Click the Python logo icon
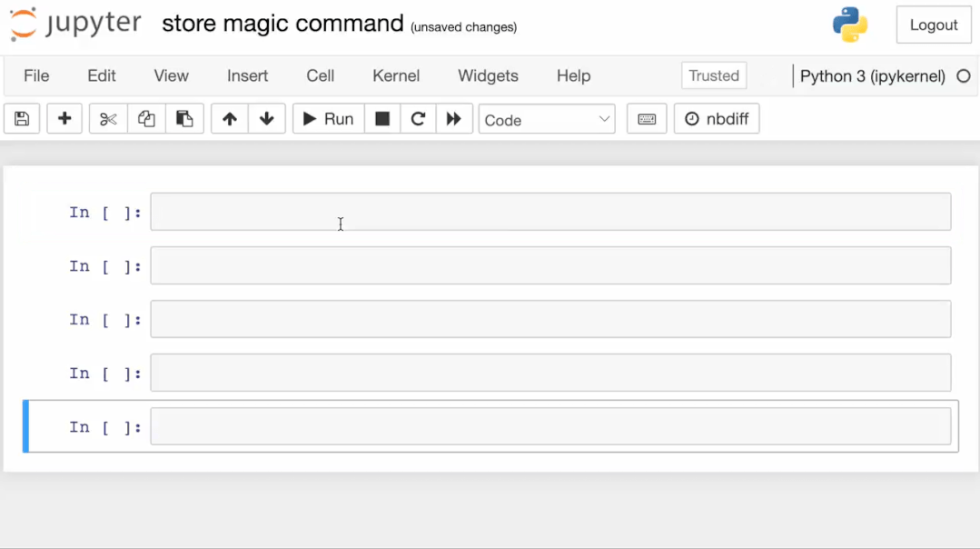Viewport: 980px width, 549px height. [x=850, y=25]
